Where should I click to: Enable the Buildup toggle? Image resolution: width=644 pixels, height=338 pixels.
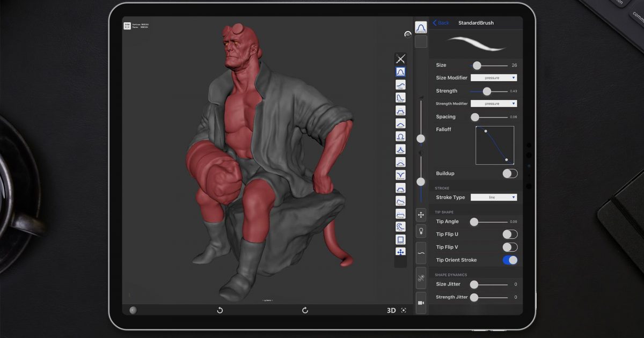(510, 173)
